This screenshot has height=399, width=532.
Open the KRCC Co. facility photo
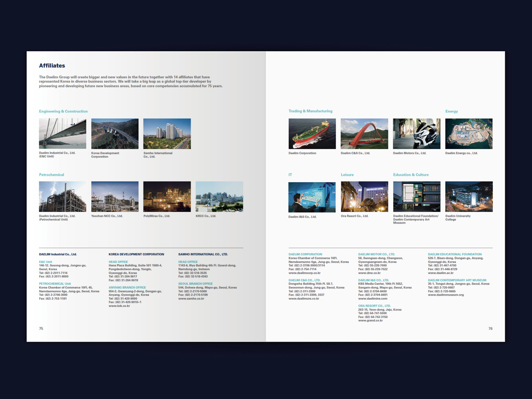(x=219, y=197)
